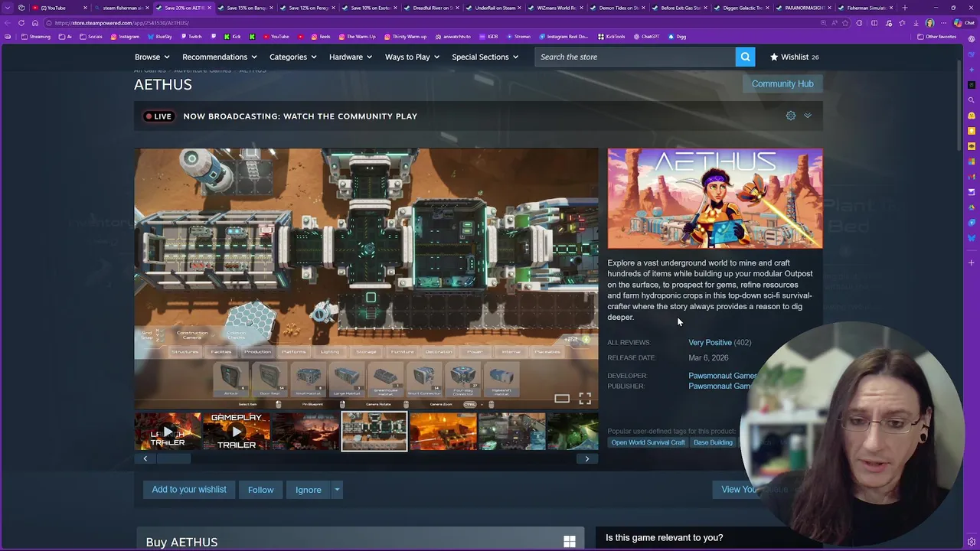
Task: Open Browse dropdown menu
Action: [152, 57]
